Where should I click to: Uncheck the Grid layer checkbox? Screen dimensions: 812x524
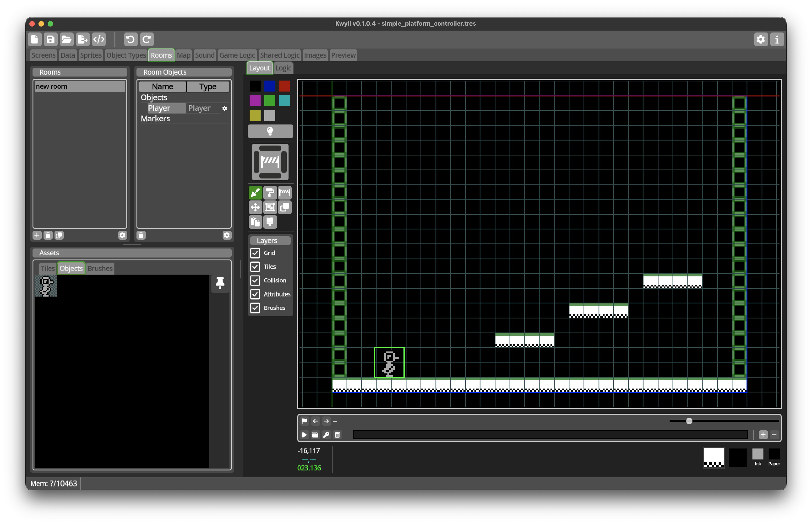[255, 253]
